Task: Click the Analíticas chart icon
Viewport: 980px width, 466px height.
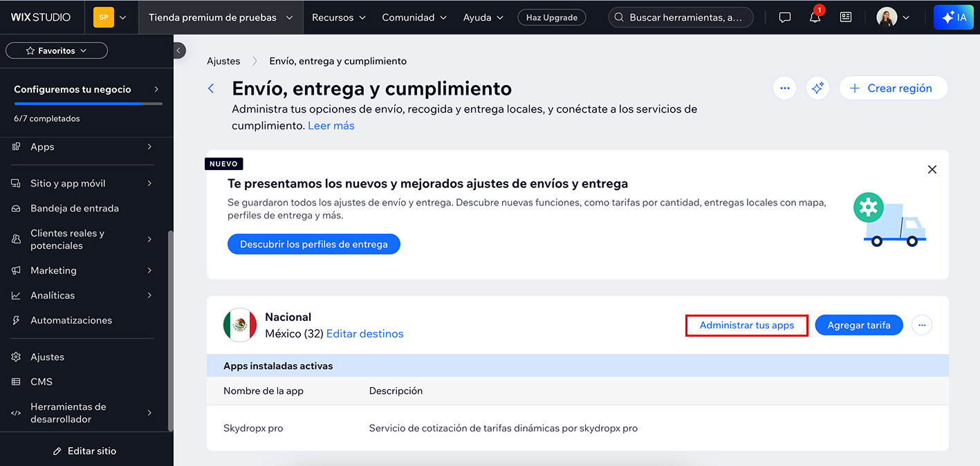Action: click(x=17, y=295)
